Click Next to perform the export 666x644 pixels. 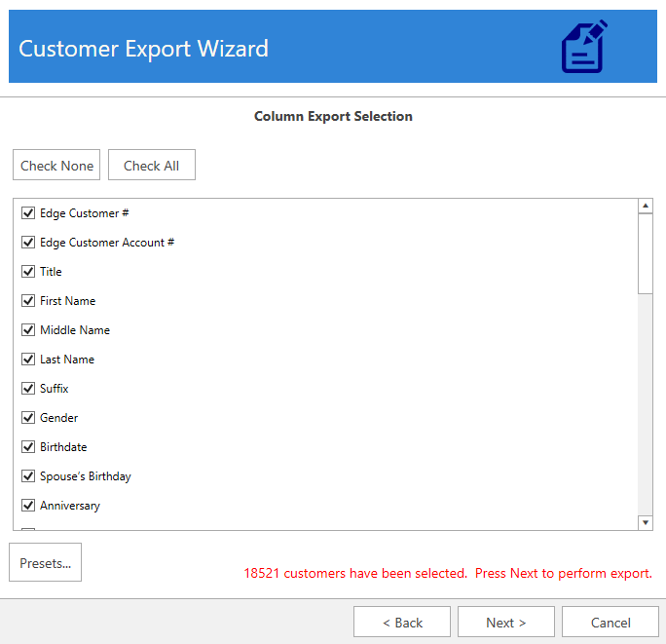tap(505, 623)
